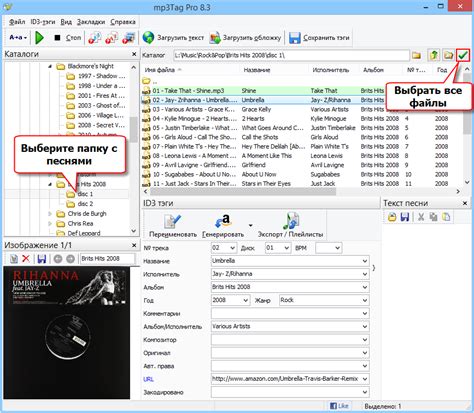
Task: Click the Генерировать Amazon icon
Action: click(223, 221)
